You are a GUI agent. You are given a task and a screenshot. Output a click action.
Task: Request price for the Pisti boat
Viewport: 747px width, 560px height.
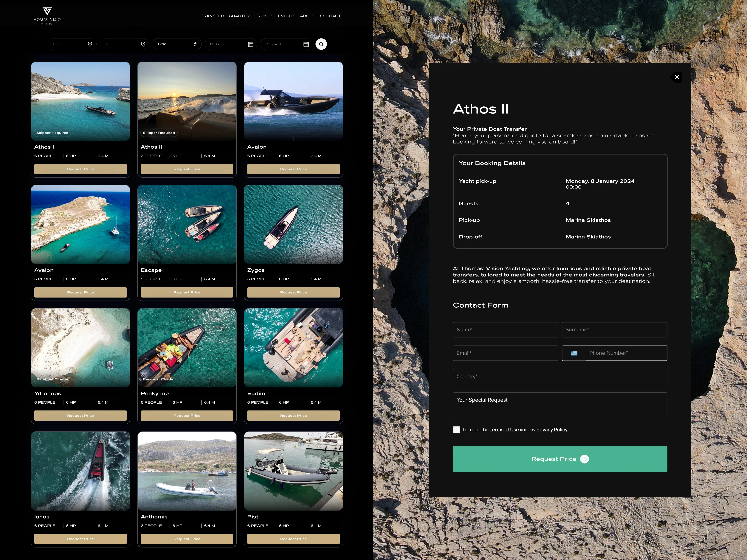(x=293, y=539)
